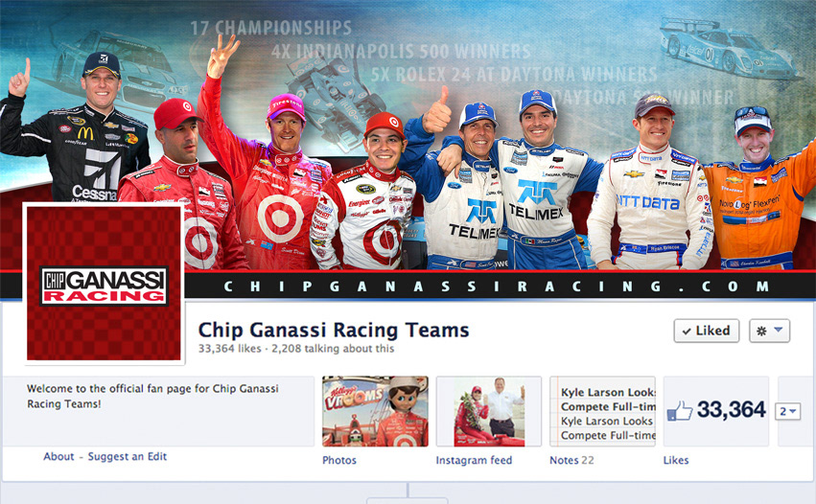Open the Chip Ganassi Racing Teams page title

click(x=334, y=330)
